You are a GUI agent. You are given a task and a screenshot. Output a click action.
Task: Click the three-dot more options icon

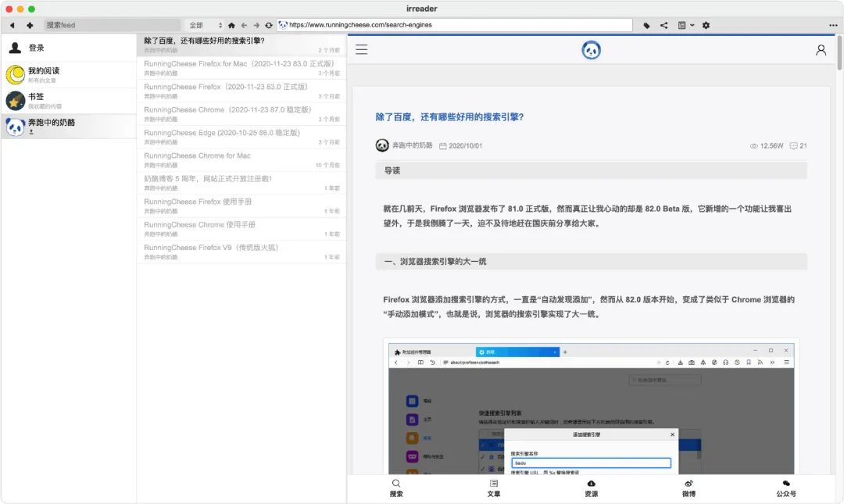833,25
